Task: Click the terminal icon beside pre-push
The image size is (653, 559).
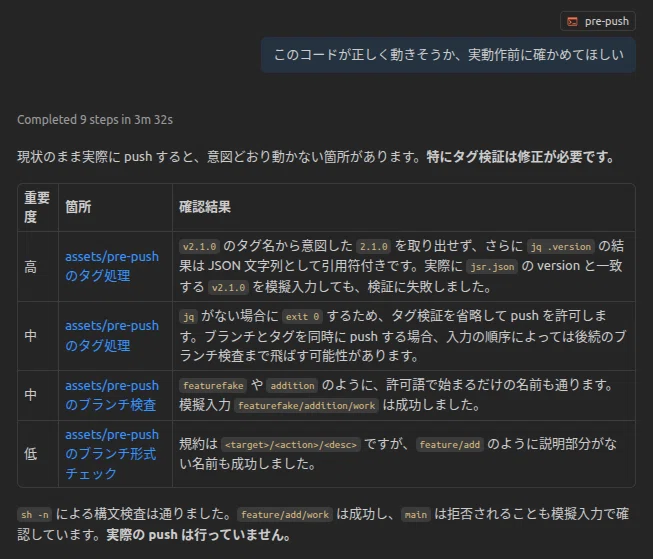Action: [x=573, y=22]
